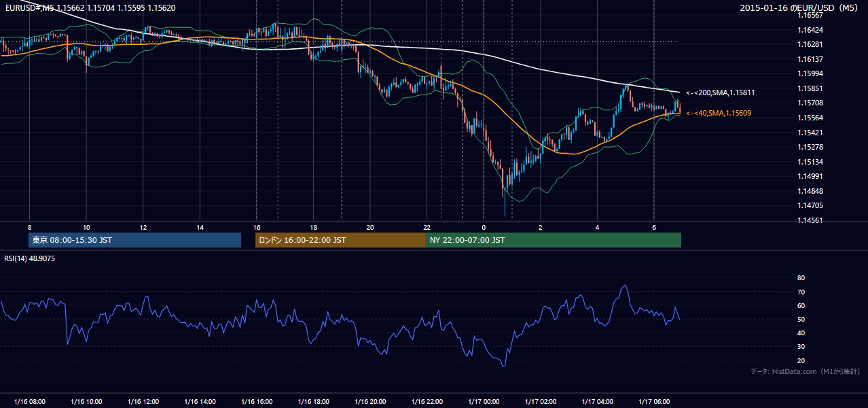The height and width of the screenshot is (408, 868).
Task: Click price axis label 1.15134
Action: point(810,162)
